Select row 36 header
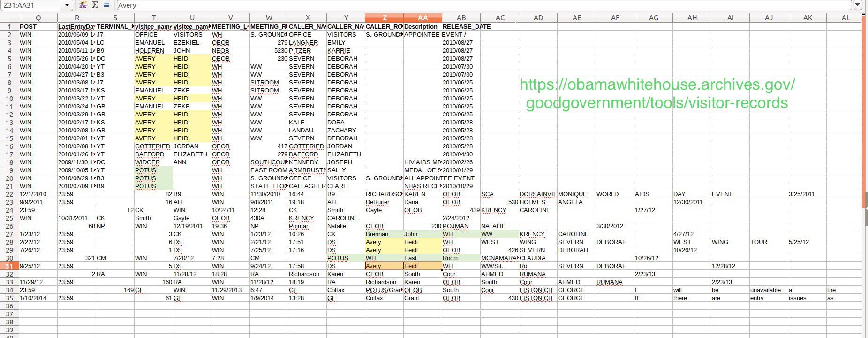 point(9,306)
